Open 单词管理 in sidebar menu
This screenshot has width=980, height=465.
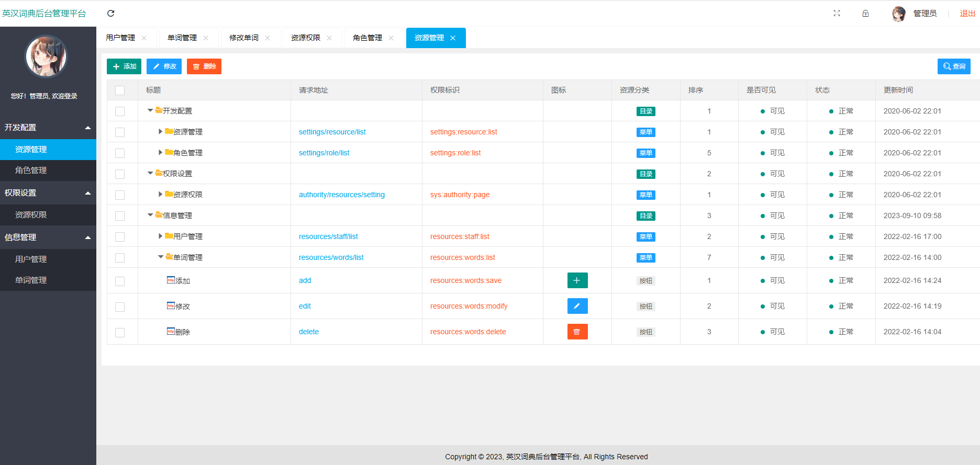(48, 280)
